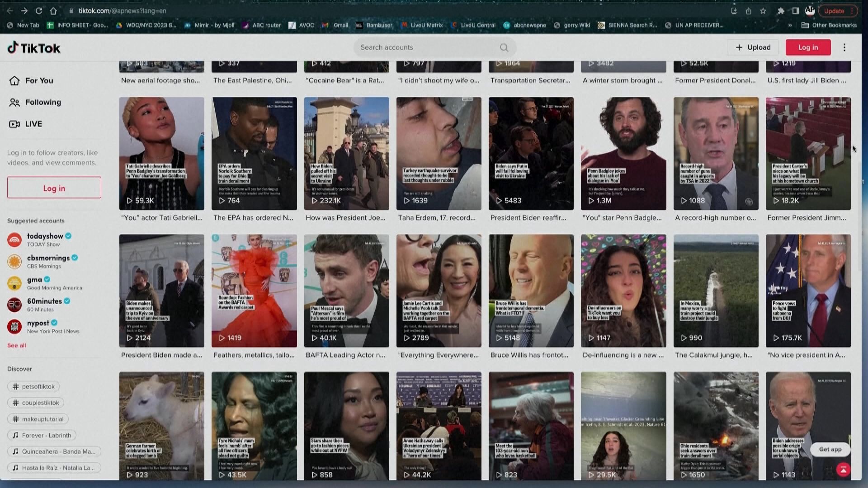Click red scroll-to-top arrow button
This screenshot has height=488, width=868.
pyautogui.click(x=843, y=469)
